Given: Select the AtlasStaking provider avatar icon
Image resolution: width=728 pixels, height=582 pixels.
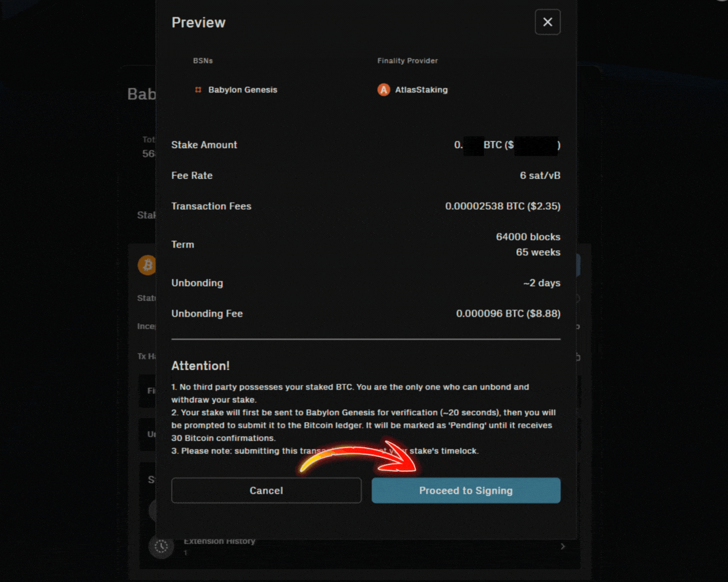Looking at the screenshot, I should [x=383, y=89].
